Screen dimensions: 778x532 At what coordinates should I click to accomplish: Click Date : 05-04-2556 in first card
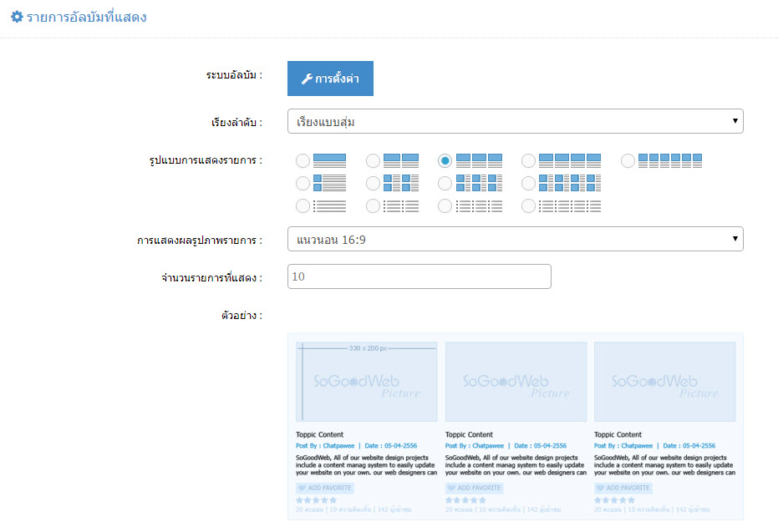pos(391,446)
